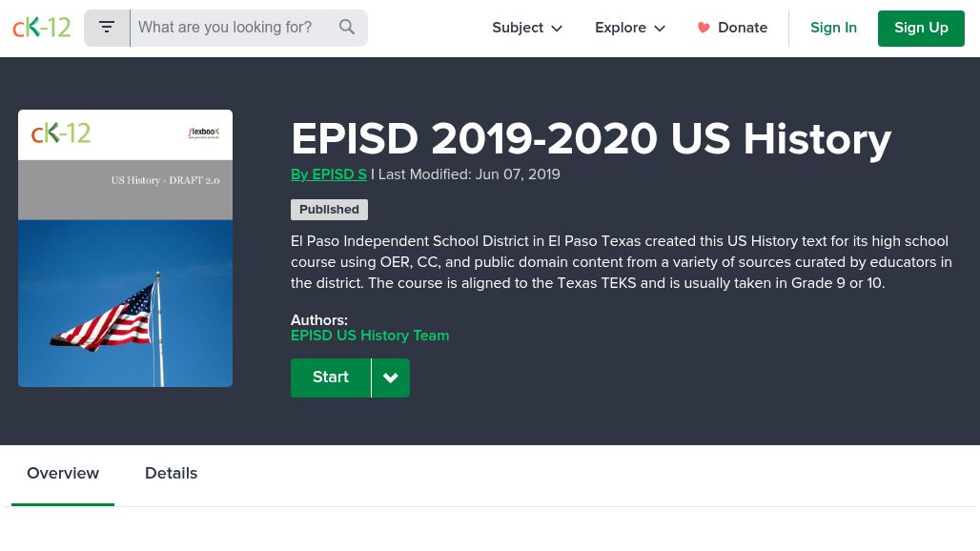Click the magnifying glass search icon
Image resolution: width=980 pixels, height=551 pixels.
point(347,27)
